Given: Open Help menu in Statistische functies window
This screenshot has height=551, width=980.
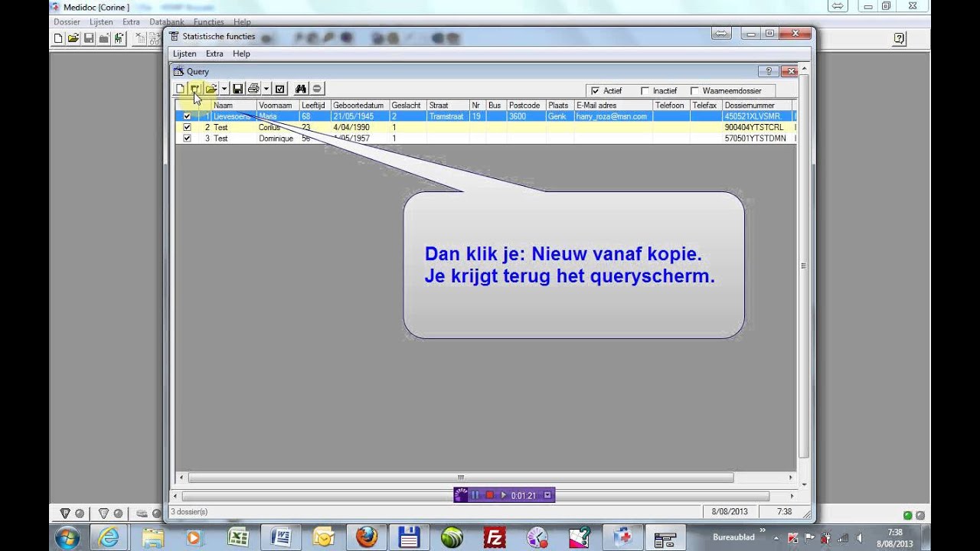Looking at the screenshot, I should [241, 54].
